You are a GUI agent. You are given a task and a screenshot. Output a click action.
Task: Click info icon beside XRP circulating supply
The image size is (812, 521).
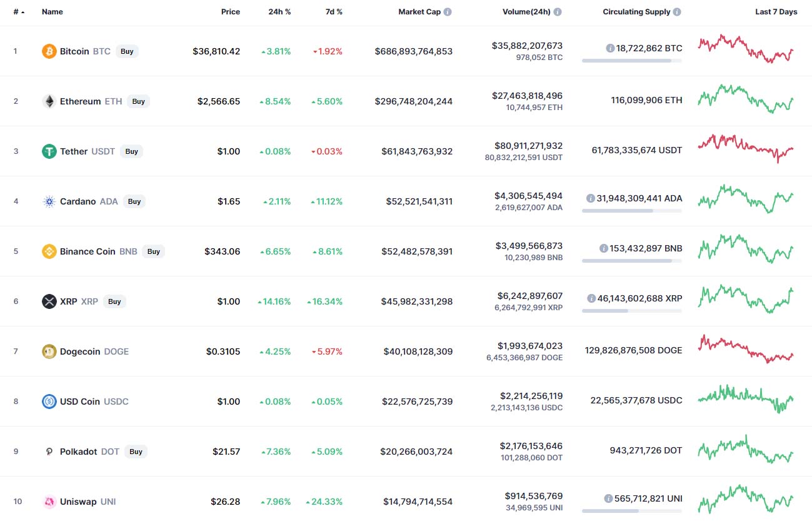591,298
